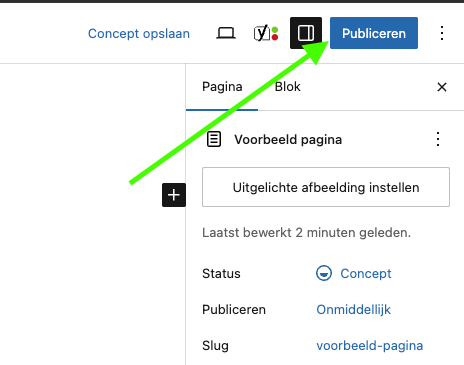Click the Concept status circle icon
This screenshot has width=464, height=365.
[x=324, y=273]
